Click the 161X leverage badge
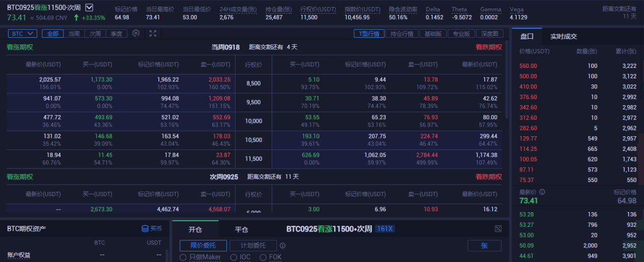This screenshot has width=644, height=262. tap(385, 229)
